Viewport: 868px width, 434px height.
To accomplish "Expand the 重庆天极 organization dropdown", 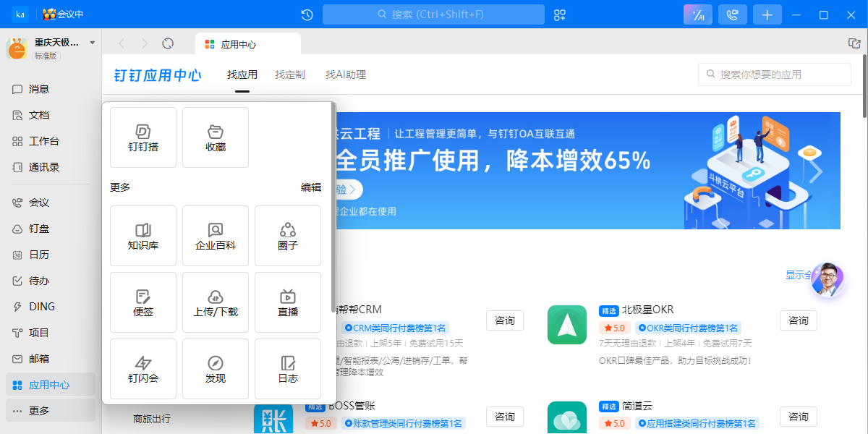I will [x=93, y=43].
